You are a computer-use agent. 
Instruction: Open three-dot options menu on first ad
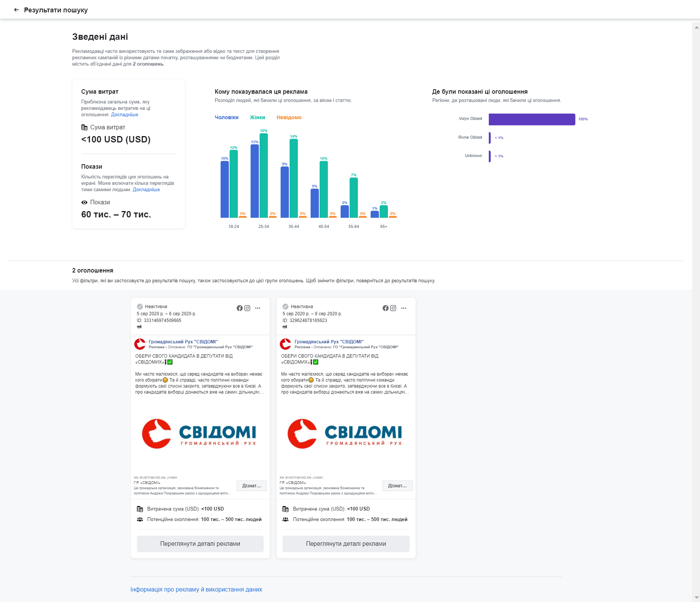[258, 308]
